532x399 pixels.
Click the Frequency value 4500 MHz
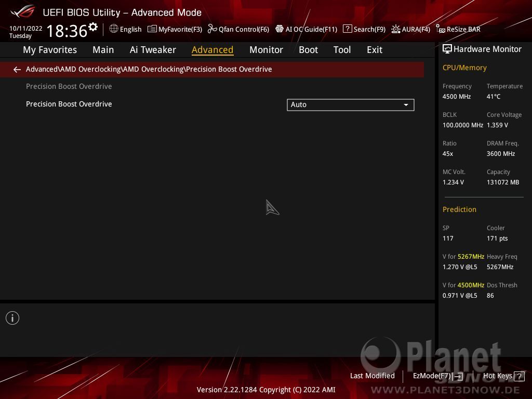[x=457, y=97]
